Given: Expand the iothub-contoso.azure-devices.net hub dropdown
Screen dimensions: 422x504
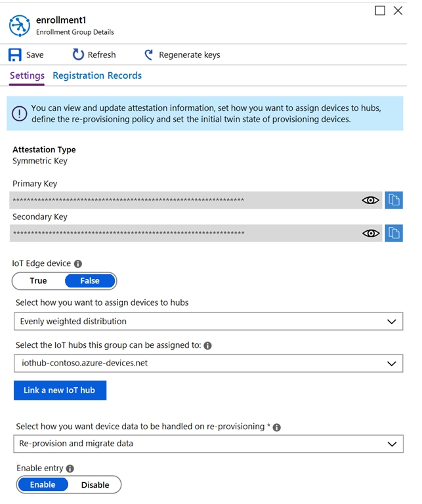Looking at the screenshot, I should pos(208,364).
